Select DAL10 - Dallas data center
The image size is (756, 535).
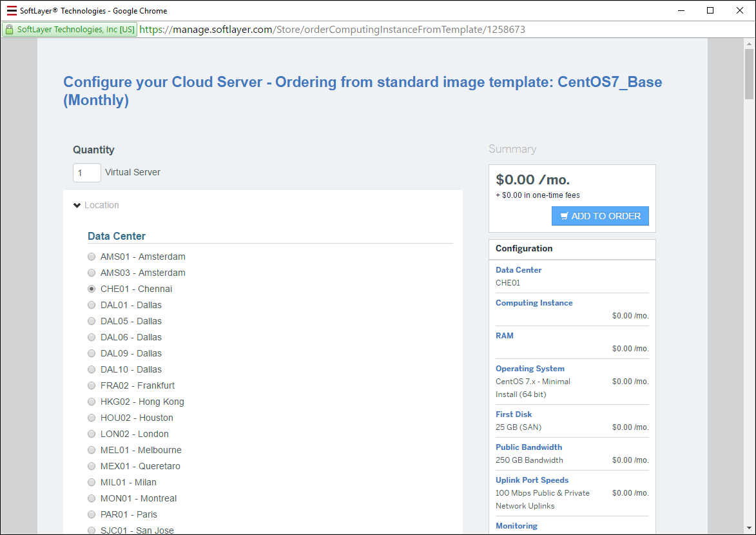coord(92,369)
